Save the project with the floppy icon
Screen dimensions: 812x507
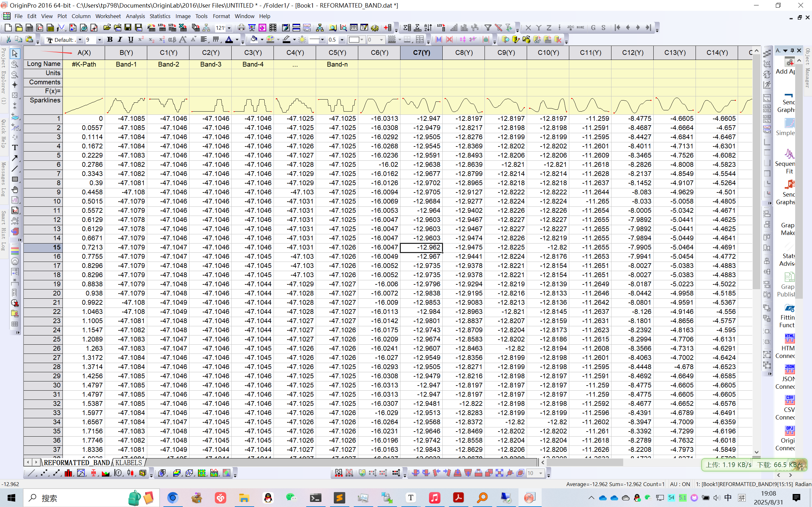coord(128,28)
